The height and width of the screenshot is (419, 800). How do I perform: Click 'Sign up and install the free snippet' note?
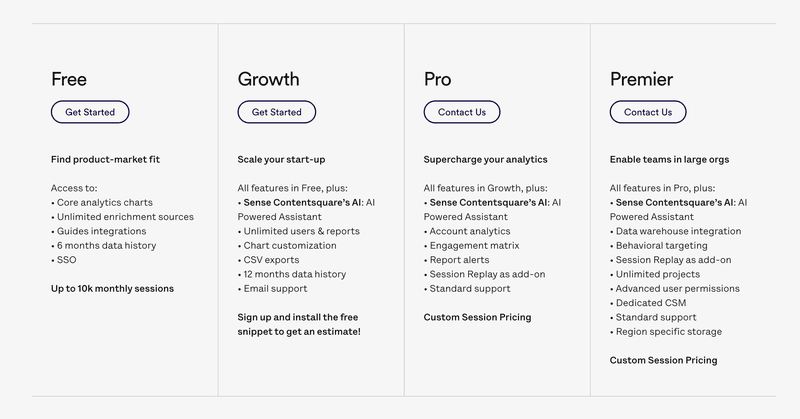[x=299, y=324]
